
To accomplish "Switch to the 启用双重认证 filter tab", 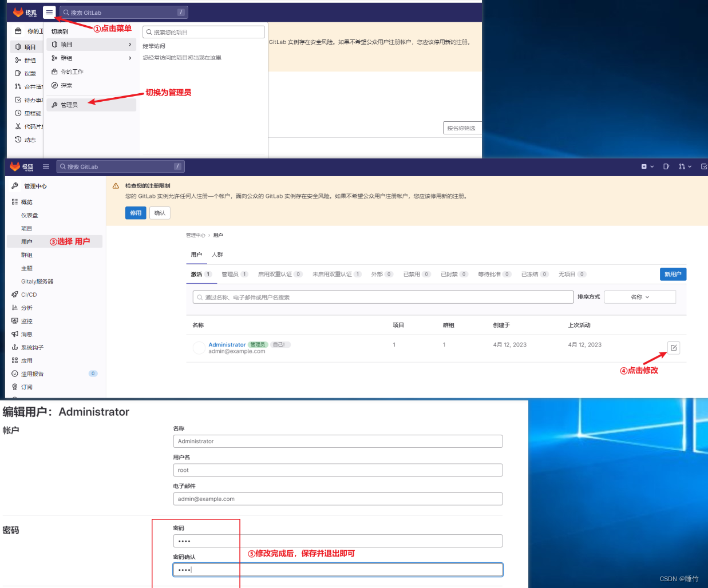I will 280,274.
